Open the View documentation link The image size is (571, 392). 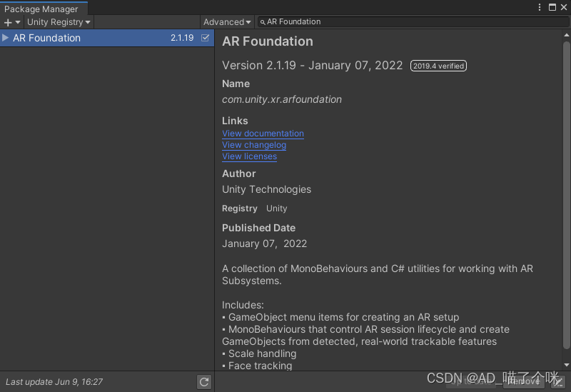click(x=263, y=134)
